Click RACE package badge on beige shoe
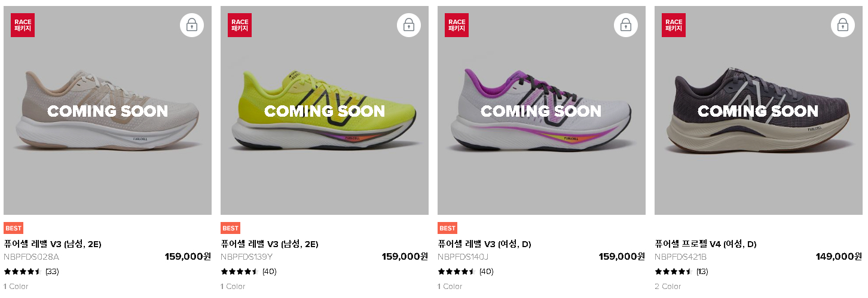This screenshot has width=868, height=298. (x=23, y=25)
